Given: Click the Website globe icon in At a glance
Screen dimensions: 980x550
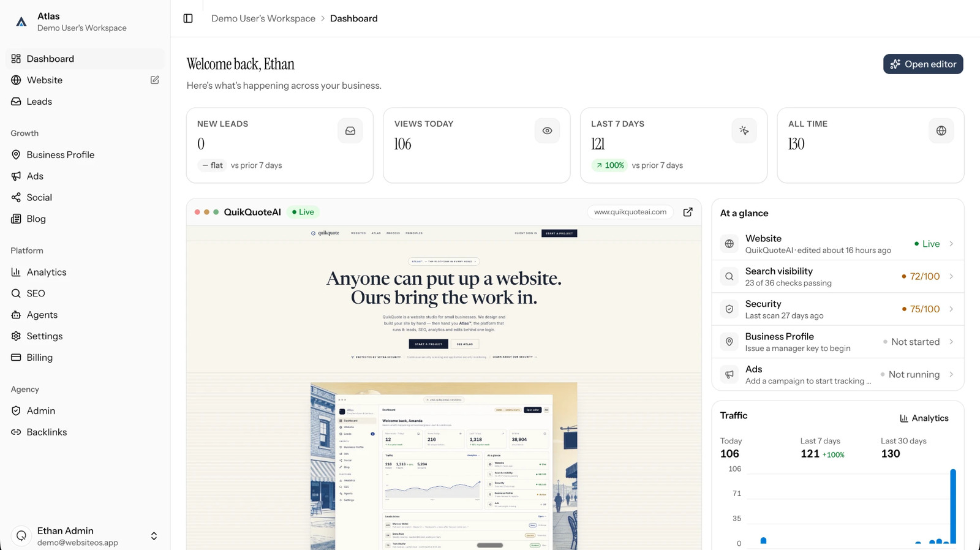Looking at the screenshot, I should click(729, 244).
